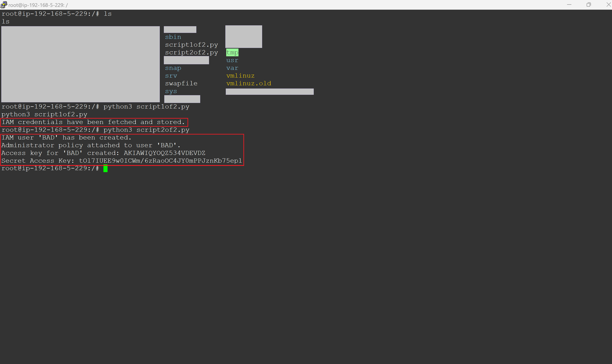Image resolution: width=612 pixels, height=364 pixels.
Task: Click the 'swapfile' entry
Action: 181,83
